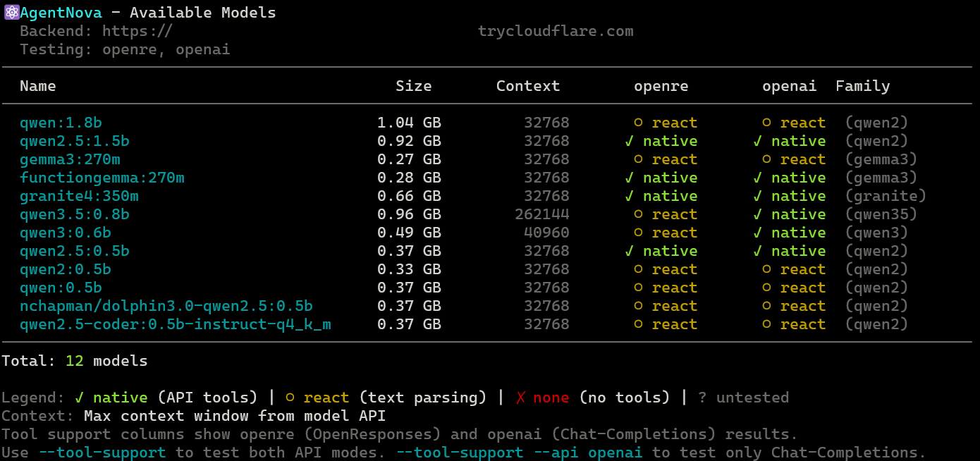The height and width of the screenshot is (461, 980).
Task: Click the '0.27 GB' size value
Action: [409, 159]
